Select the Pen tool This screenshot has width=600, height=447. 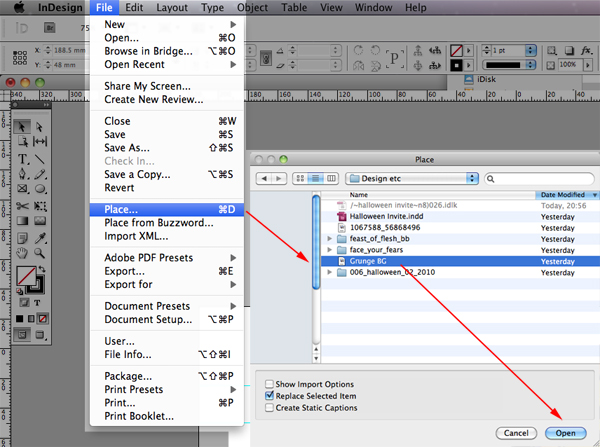coord(23,174)
